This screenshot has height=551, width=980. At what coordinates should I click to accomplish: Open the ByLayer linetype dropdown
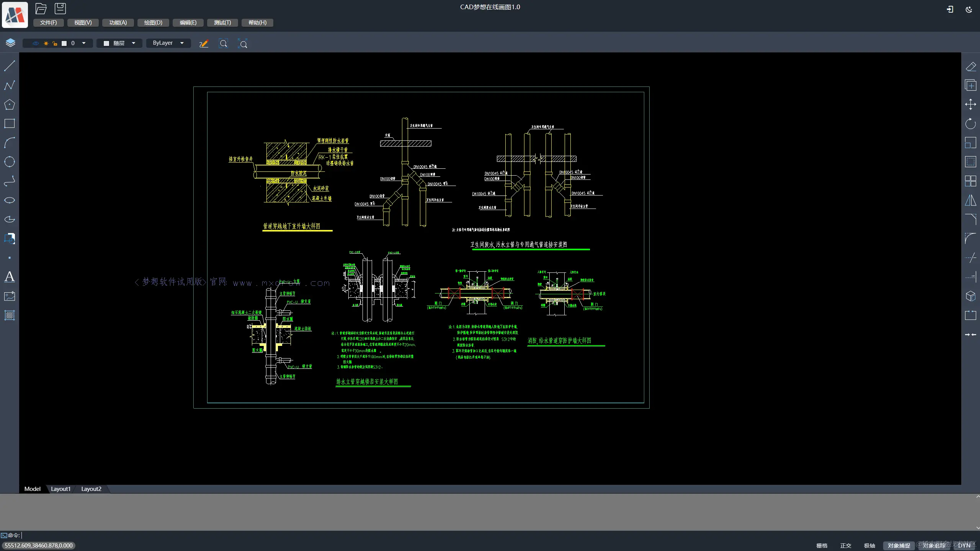[182, 43]
